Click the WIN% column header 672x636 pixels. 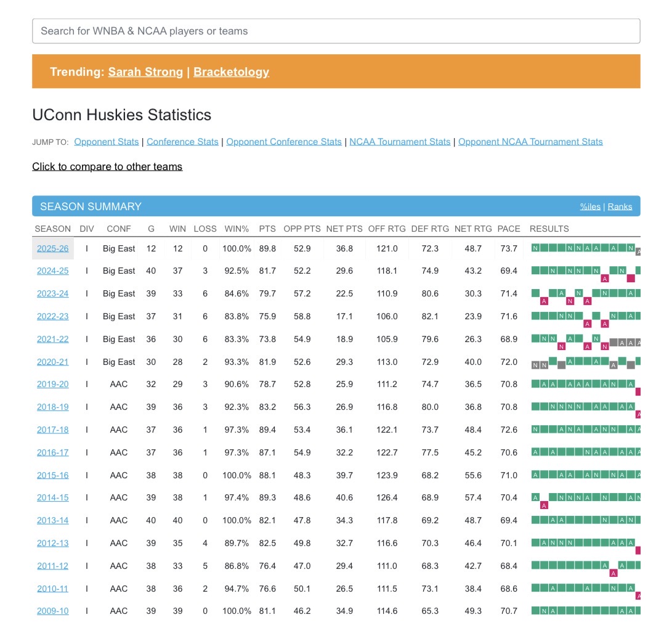(x=237, y=229)
